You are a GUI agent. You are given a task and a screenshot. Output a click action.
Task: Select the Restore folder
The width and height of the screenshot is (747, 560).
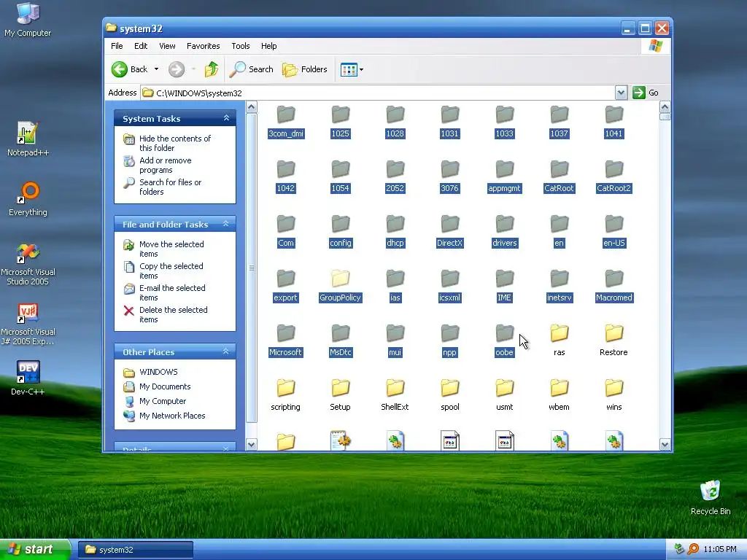(x=614, y=341)
